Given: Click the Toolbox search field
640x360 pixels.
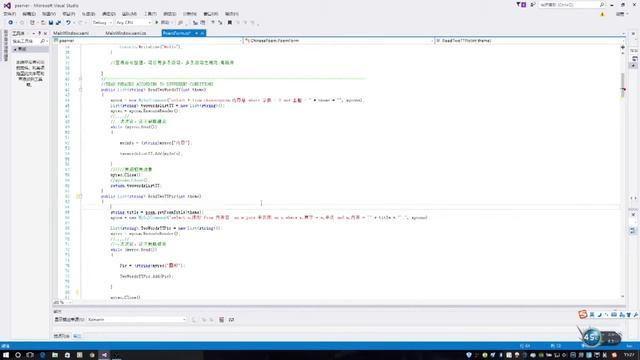Looking at the screenshot, I should point(29,41).
